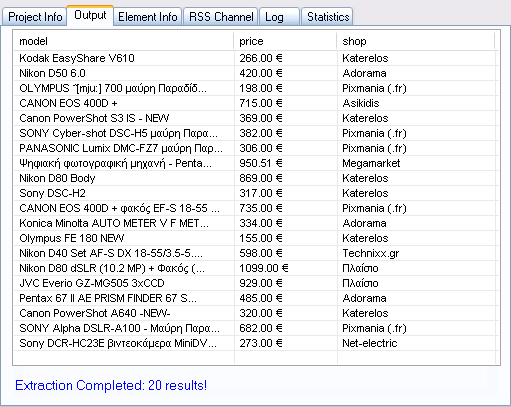
Task: Open the Element Info tab
Action: 147,17
